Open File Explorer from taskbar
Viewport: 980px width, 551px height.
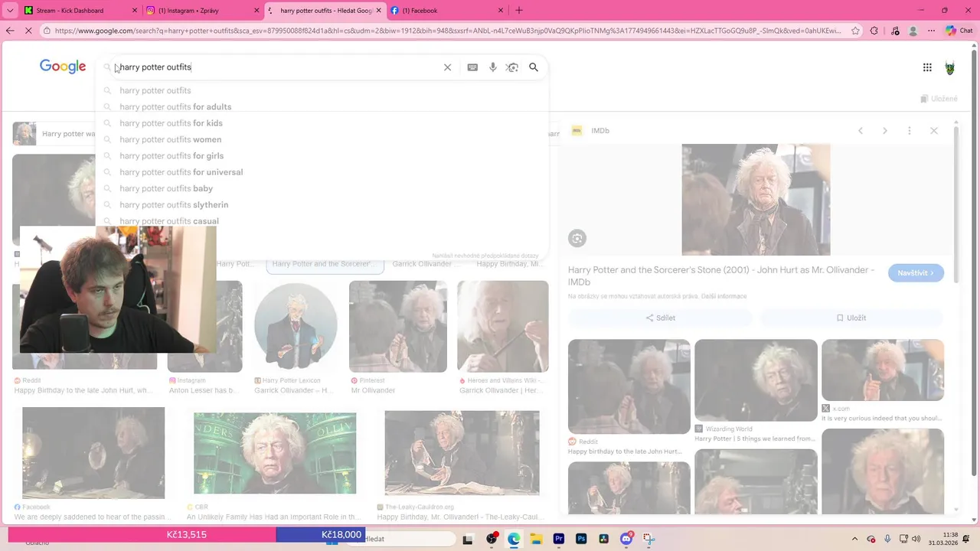coord(536,539)
